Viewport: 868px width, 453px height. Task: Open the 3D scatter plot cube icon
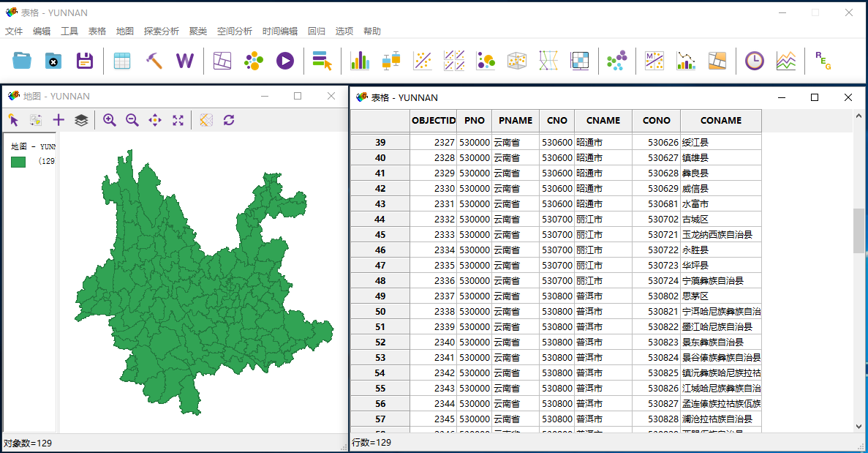[516, 61]
